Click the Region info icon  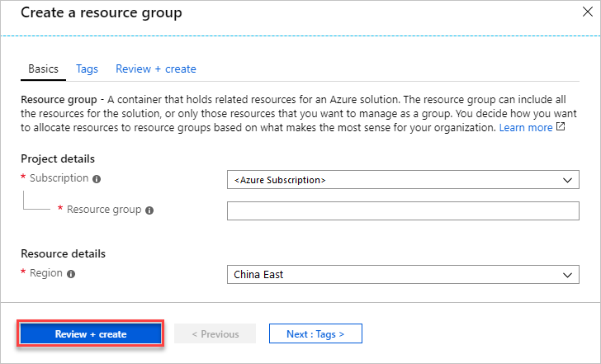point(71,274)
